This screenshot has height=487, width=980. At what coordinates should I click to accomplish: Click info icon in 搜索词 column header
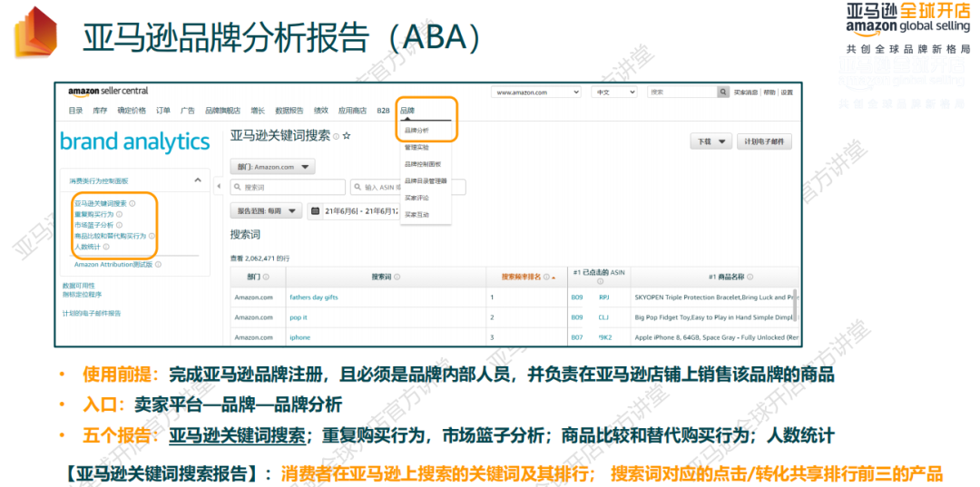point(397,278)
